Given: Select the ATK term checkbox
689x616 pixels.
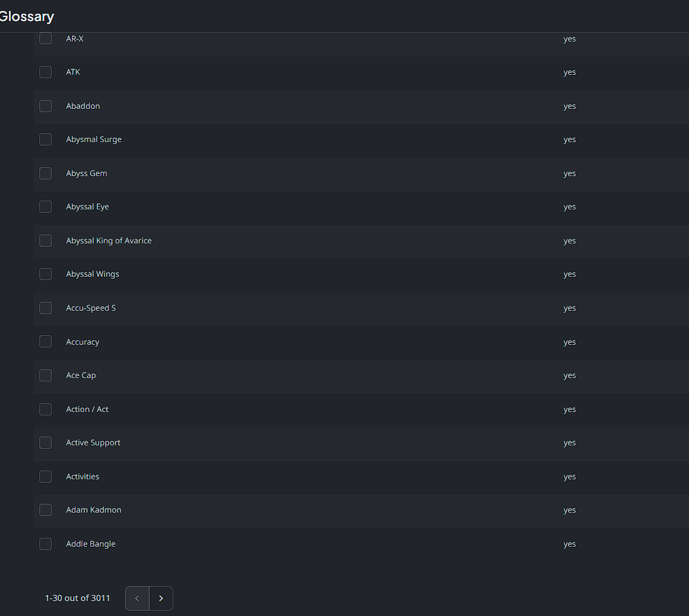Looking at the screenshot, I should click(x=46, y=72).
